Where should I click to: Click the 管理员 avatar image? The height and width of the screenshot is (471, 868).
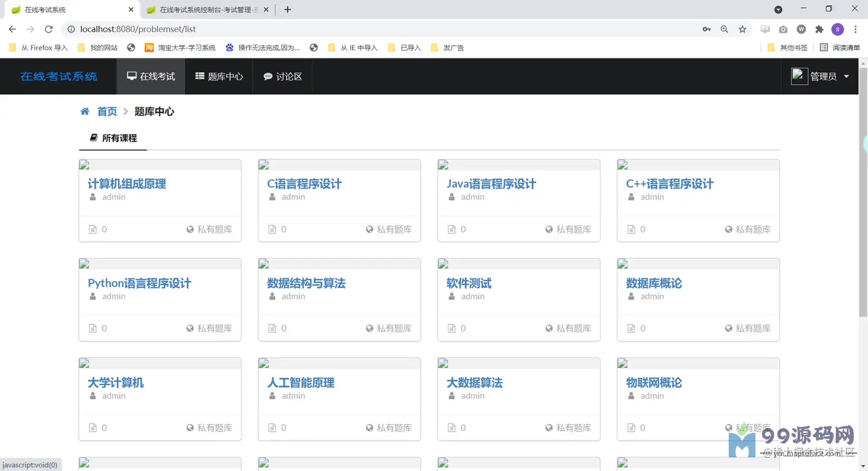click(799, 76)
